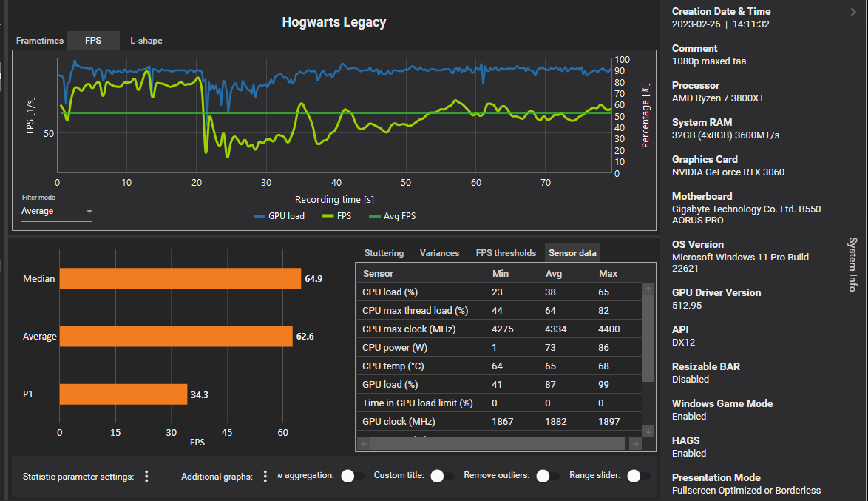Click the OS Version Windows 11 text
This screenshot has width=868, height=501.
(x=740, y=263)
